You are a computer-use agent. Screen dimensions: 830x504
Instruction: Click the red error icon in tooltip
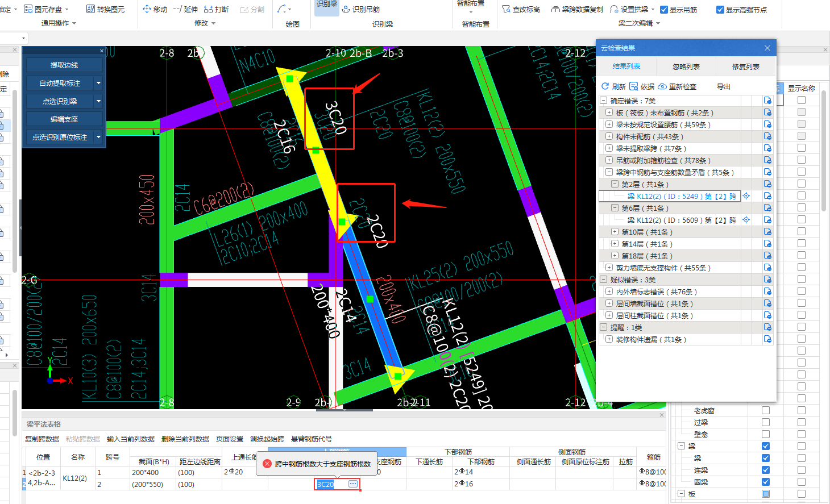tap(267, 464)
